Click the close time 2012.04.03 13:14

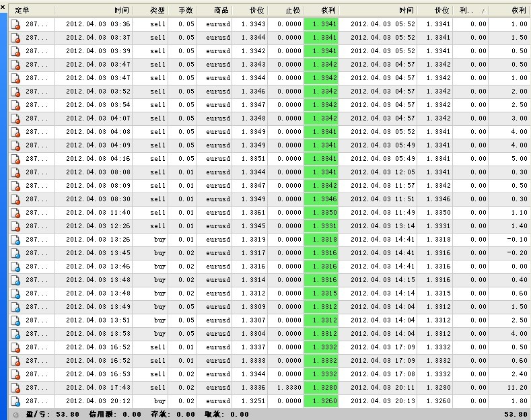[x=383, y=226]
